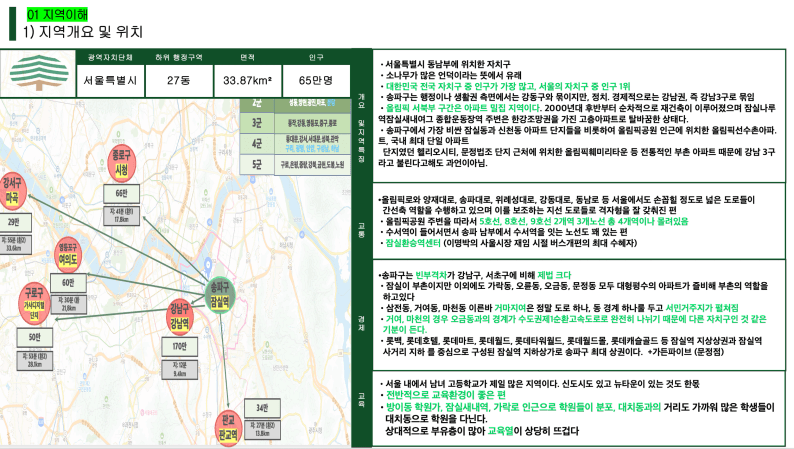Click the green word '교육열' in last line
The width and height of the screenshot is (794, 449).
pyautogui.click(x=500, y=431)
